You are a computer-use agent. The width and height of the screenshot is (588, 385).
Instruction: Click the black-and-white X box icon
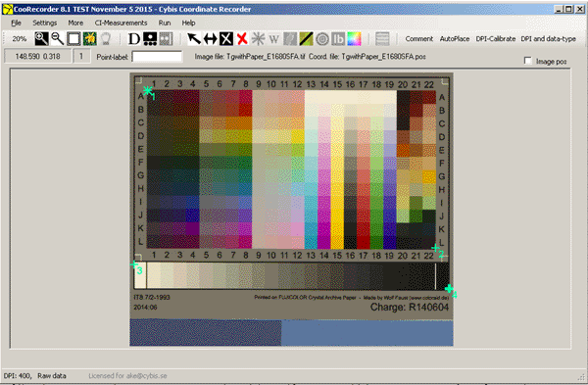[x=226, y=38]
